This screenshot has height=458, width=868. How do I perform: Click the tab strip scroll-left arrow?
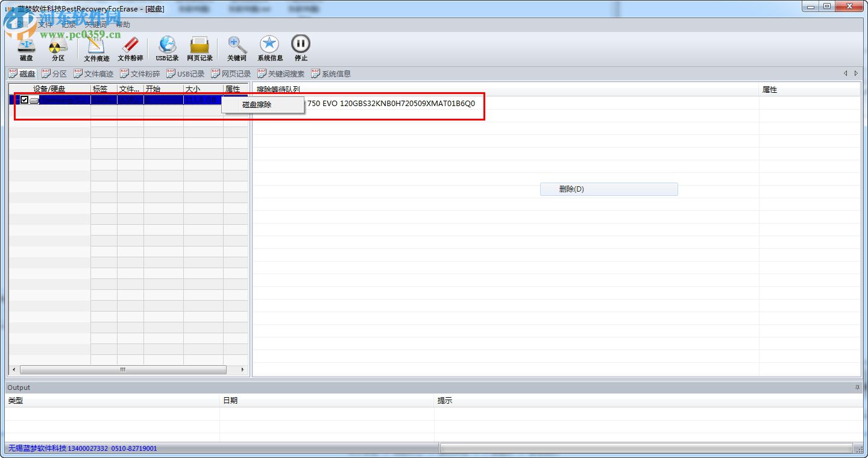click(x=846, y=74)
